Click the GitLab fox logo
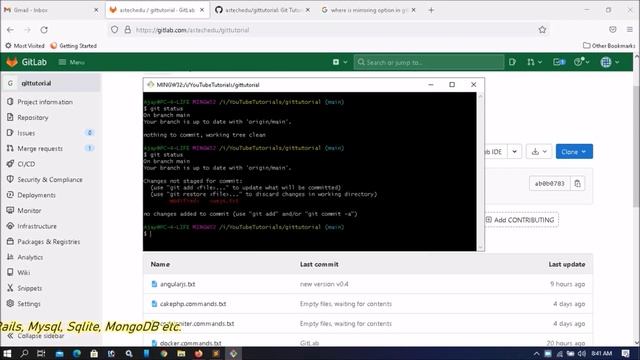The width and height of the screenshot is (640, 360). (x=12, y=62)
